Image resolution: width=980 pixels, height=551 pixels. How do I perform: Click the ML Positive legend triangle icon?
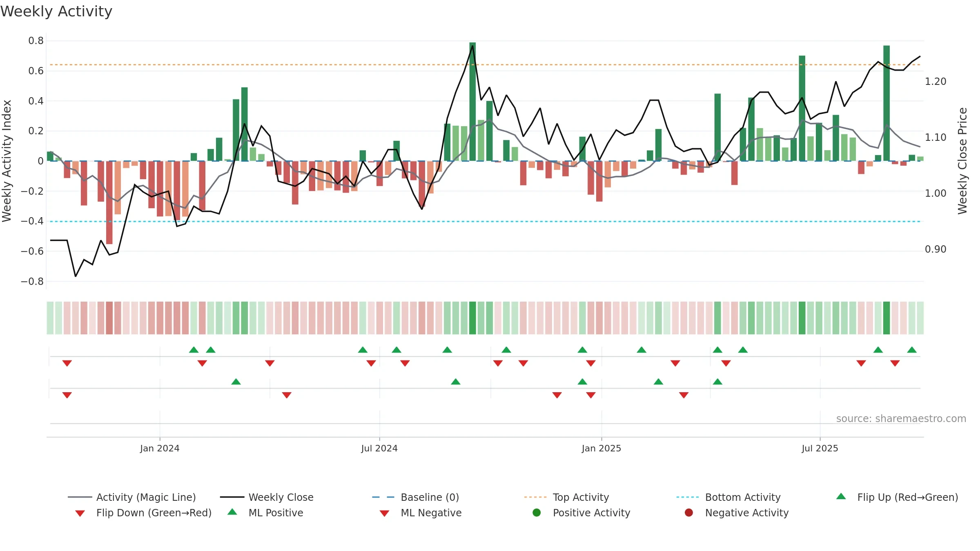(x=232, y=512)
